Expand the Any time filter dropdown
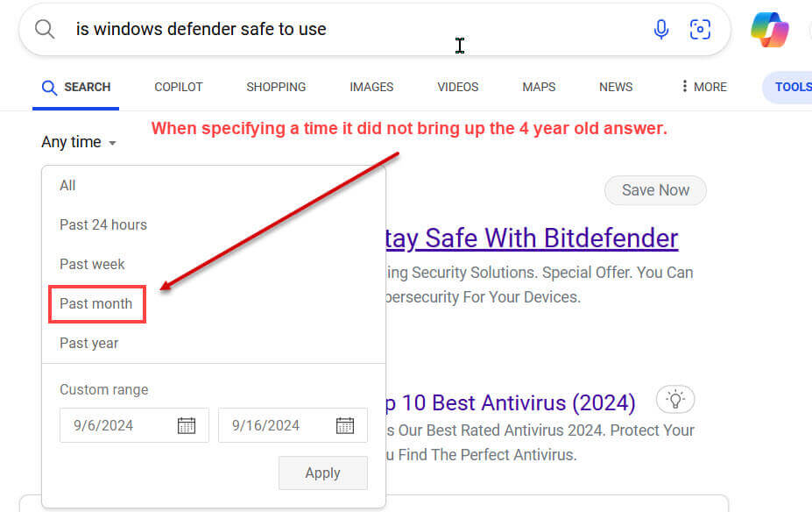Viewport: 812px width, 512px height. point(79,142)
